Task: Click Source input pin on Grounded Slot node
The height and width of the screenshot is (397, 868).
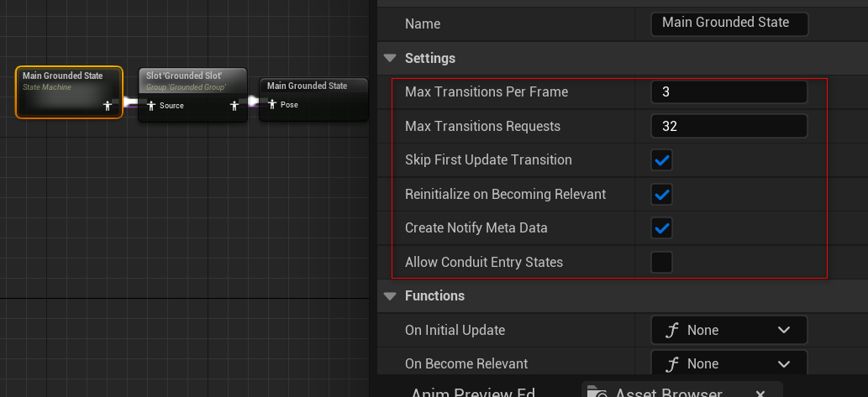Action: (151, 106)
